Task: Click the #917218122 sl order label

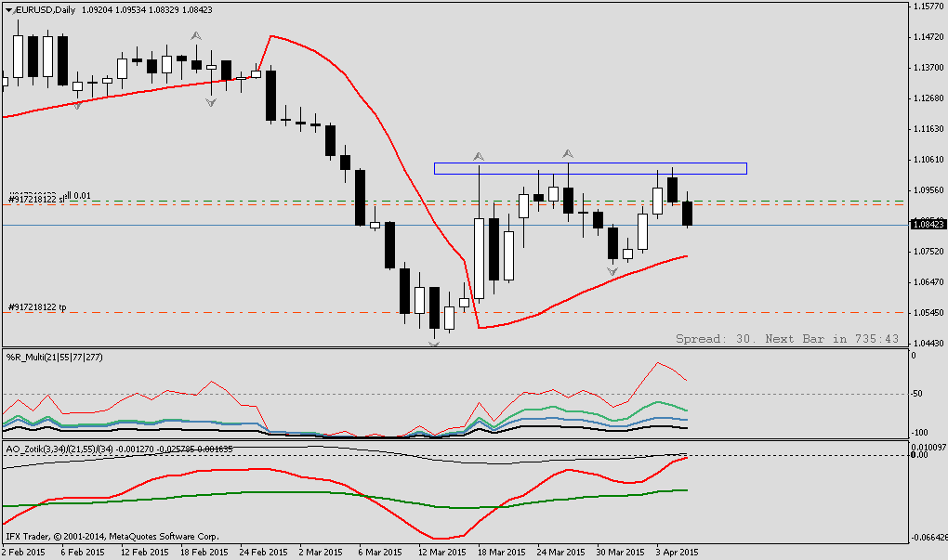Action: pyautogui.click(x=36, y=199)
